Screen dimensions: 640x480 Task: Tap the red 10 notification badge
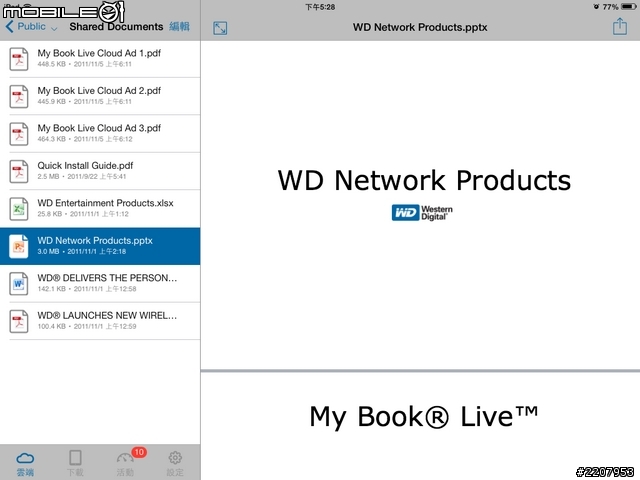pos(139,452)
